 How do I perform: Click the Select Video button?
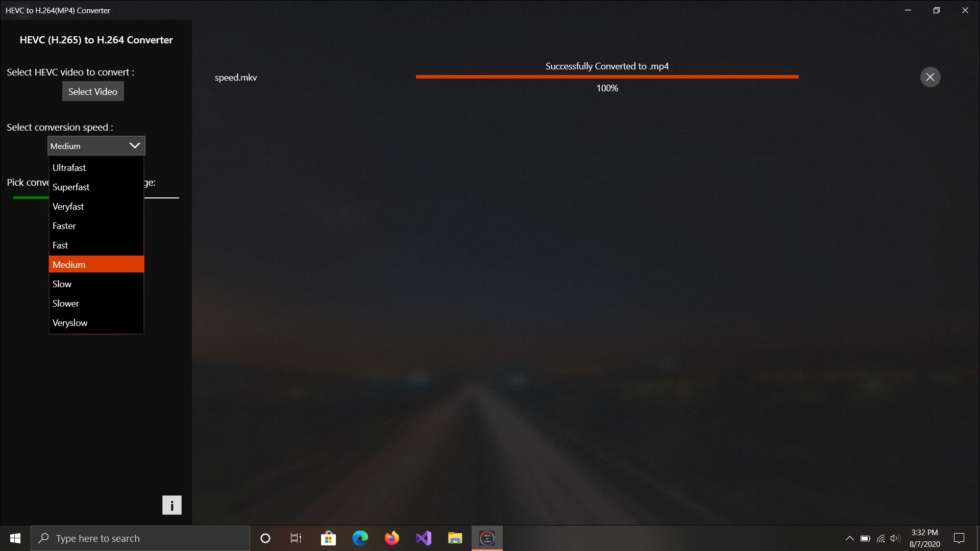92,91
